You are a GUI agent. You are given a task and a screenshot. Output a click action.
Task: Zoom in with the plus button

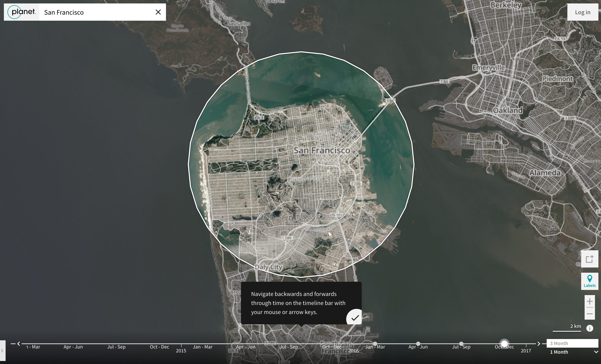click(x=590, y=301)
